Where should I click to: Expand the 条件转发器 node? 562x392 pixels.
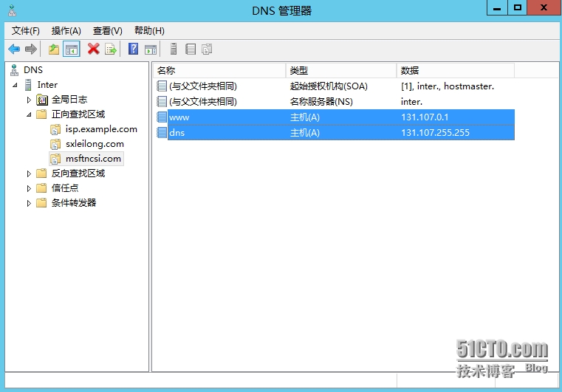coord(29,203)
